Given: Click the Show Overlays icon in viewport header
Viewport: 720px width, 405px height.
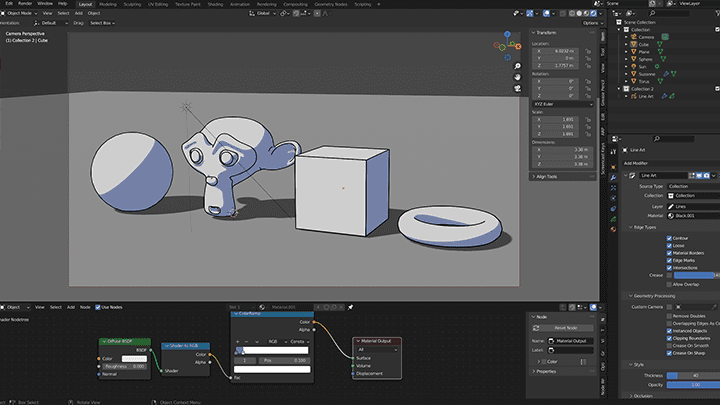Looking at the screenshot, I should coord(546,13).
